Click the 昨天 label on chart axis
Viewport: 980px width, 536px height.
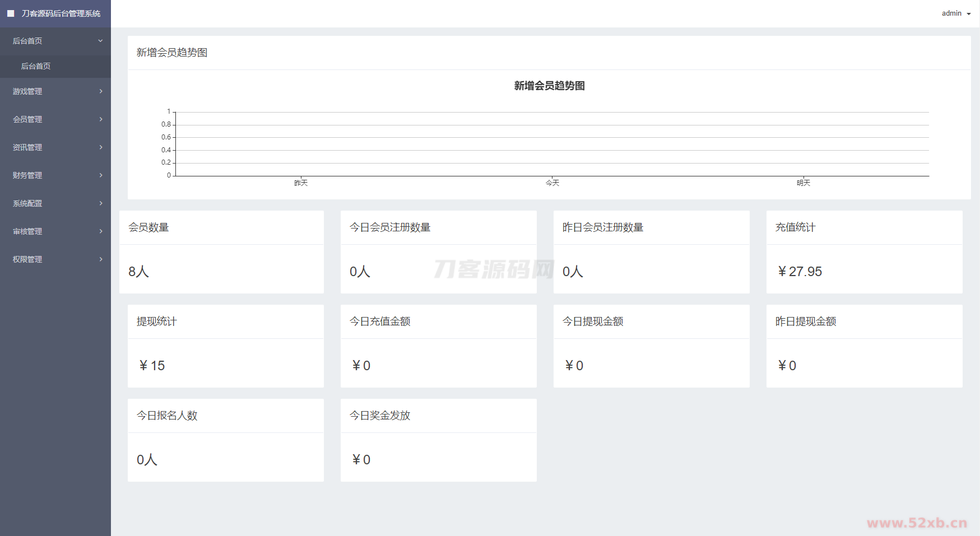[x=301, y=183]
